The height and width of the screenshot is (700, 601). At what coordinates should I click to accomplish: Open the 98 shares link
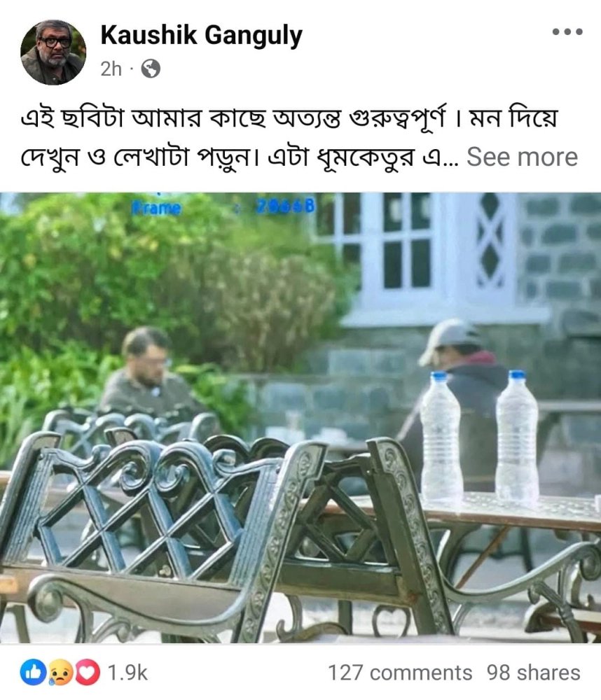[x=533, y=672]
